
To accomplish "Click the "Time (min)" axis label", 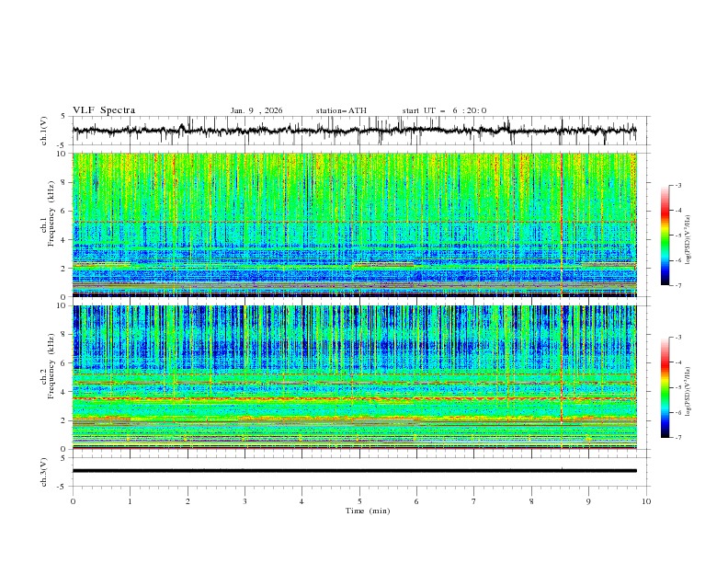I will coord(368,511).
